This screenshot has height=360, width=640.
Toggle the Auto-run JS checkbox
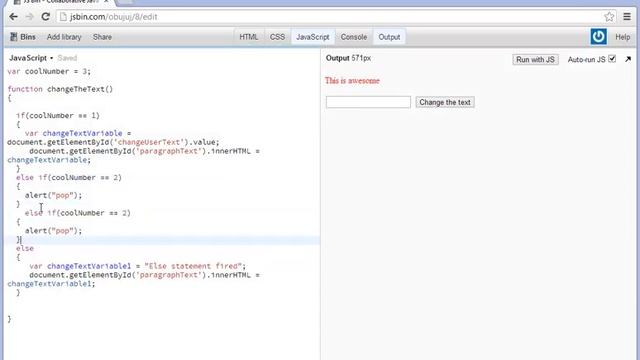[x=612, y=59]
